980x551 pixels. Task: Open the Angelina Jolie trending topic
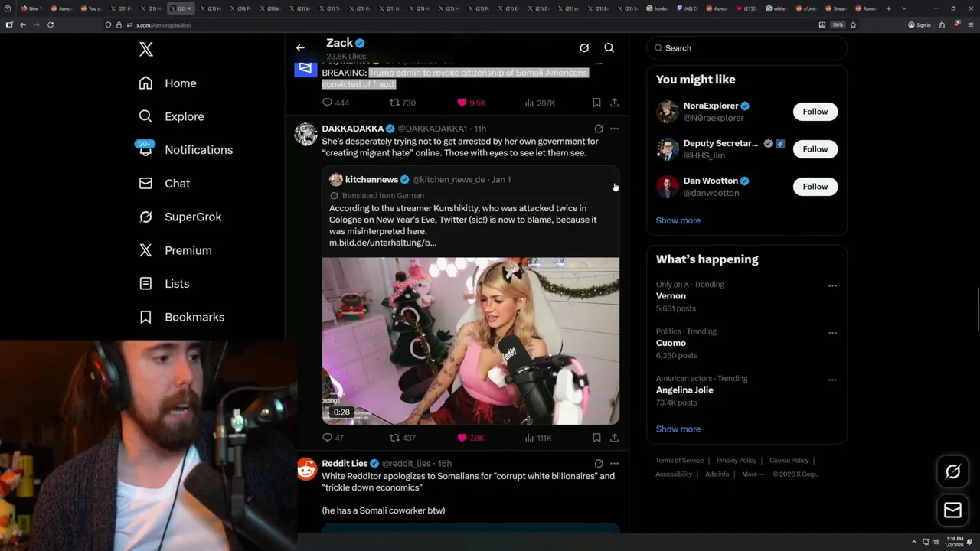click(684, 390)
